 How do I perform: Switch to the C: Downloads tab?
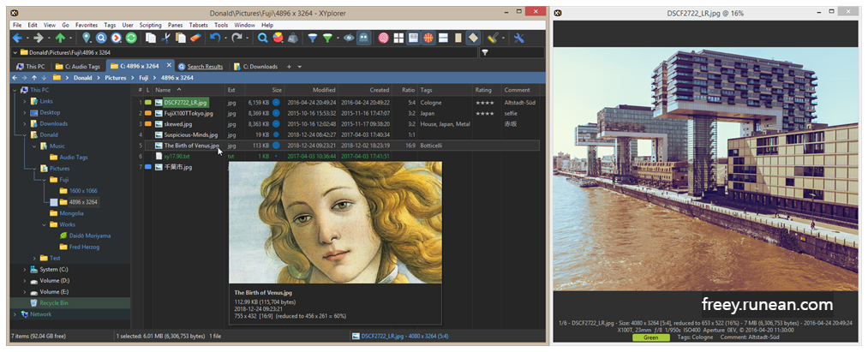(x=255, y=67)
